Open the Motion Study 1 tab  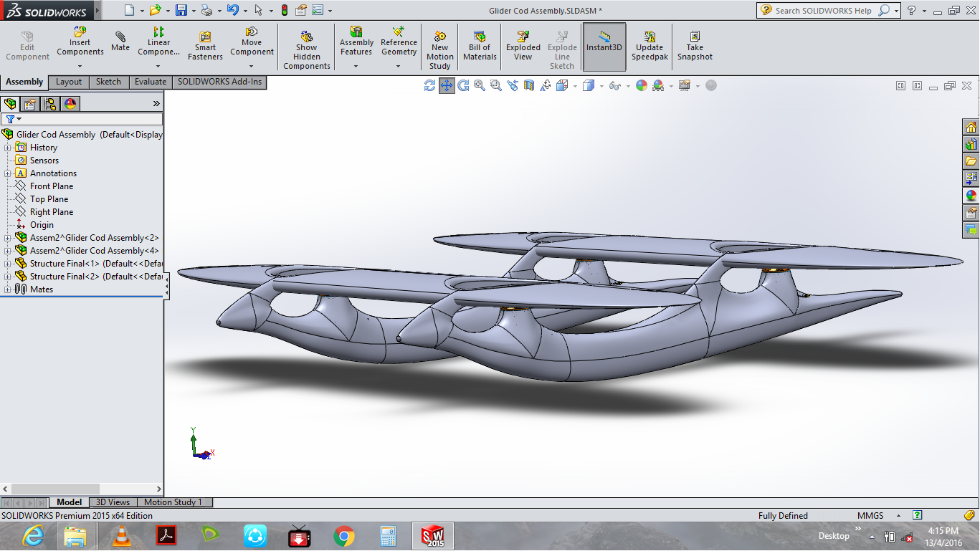173,502
